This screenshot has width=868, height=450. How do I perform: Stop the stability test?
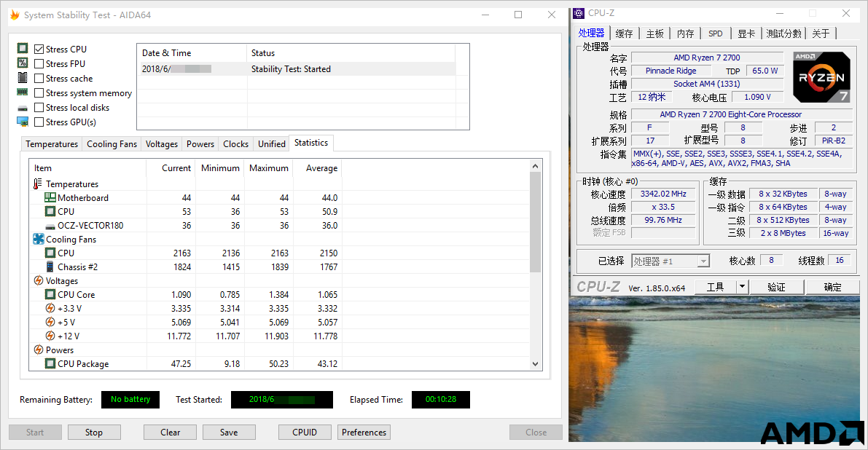tap(94, 433)
